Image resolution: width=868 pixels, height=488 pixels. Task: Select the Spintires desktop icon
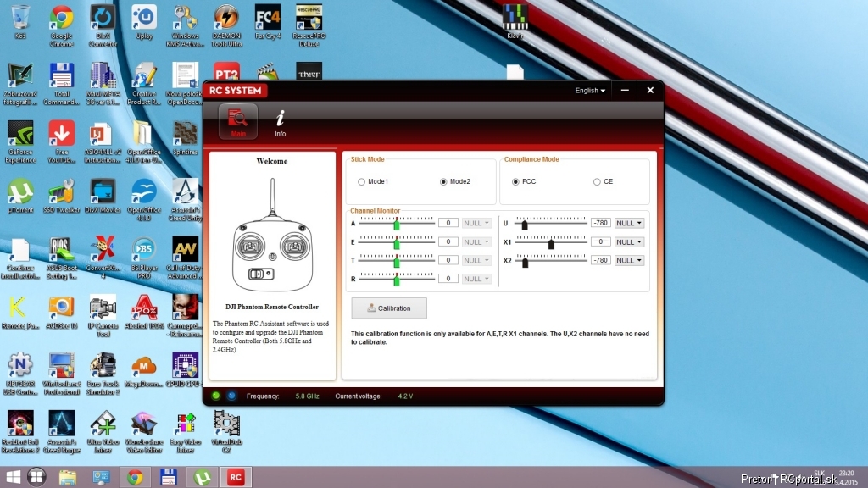[x=185, y=138]
